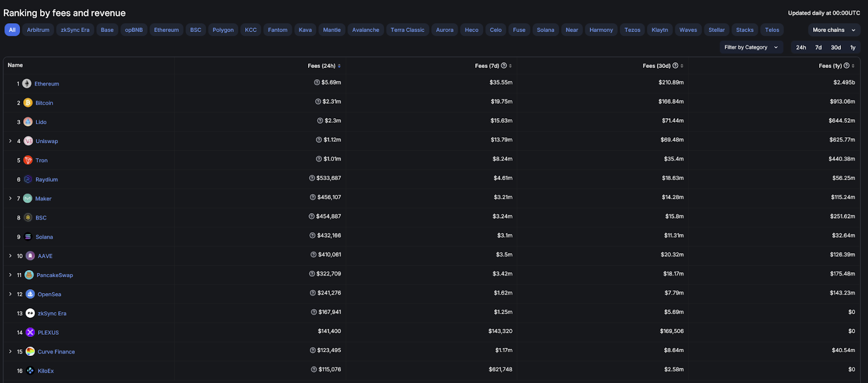The width and height of the screenshot is (868, 383).
Task: Open the Raydium protocol link
Action: (47, 180)
